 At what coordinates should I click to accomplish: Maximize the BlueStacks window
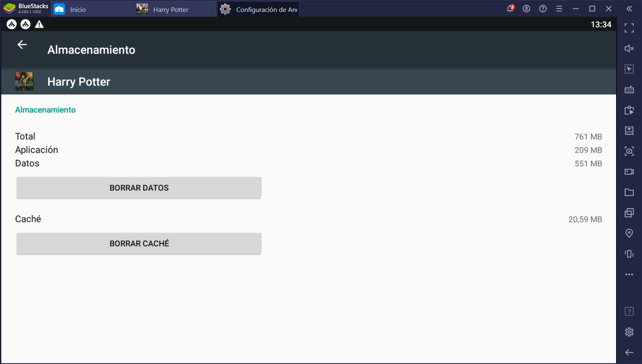(592, 9)
